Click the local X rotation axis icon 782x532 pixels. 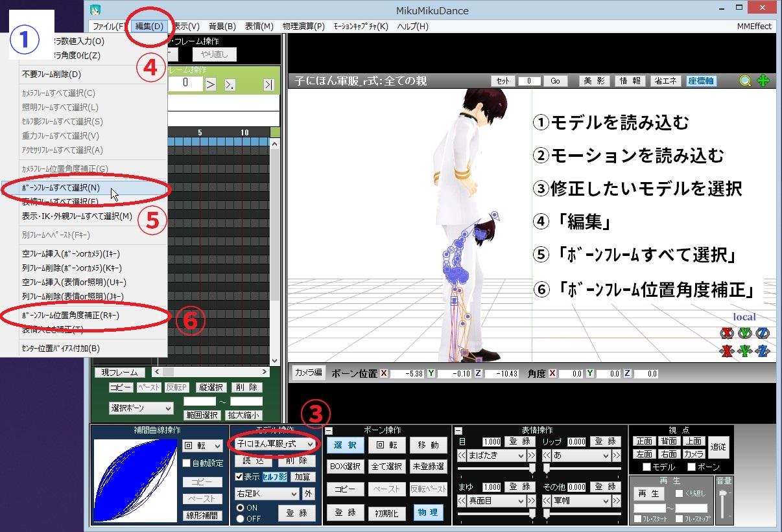pyautogui.click(x=727, y=333)
